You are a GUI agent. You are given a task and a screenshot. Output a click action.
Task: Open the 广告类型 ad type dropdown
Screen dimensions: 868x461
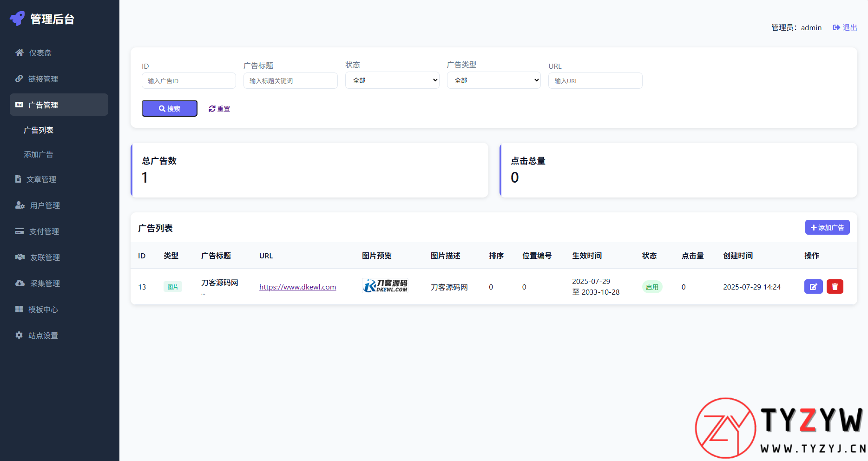[x=493, y=80]
